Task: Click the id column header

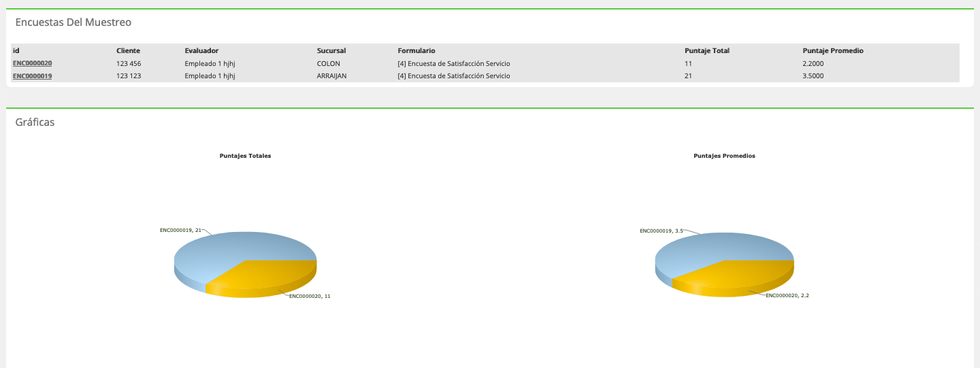Action: click(16, 50)
